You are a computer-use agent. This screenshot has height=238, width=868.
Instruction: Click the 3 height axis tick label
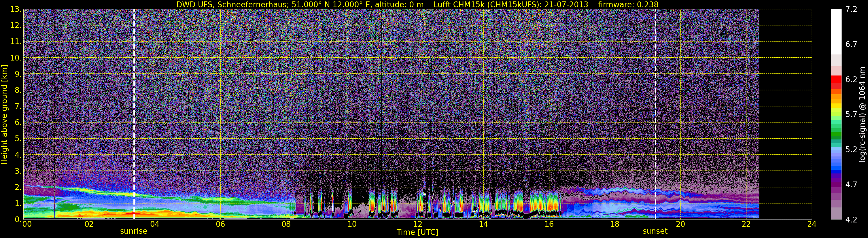[18, 171]
